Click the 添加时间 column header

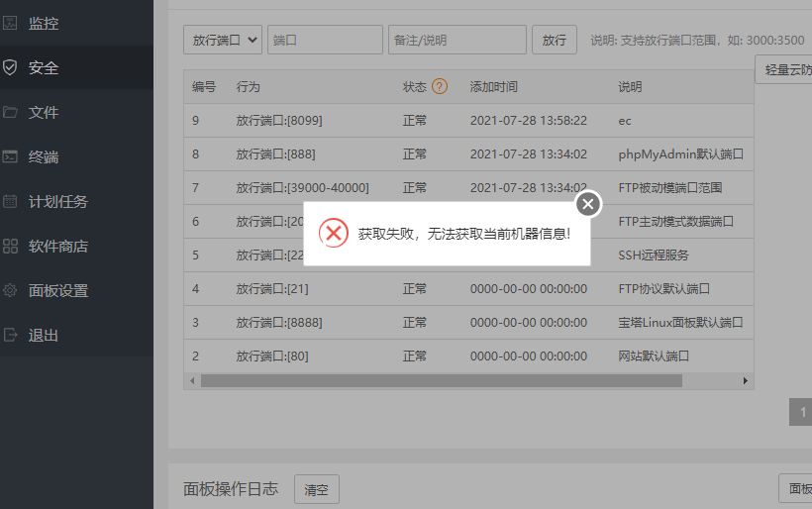[493, 86]
